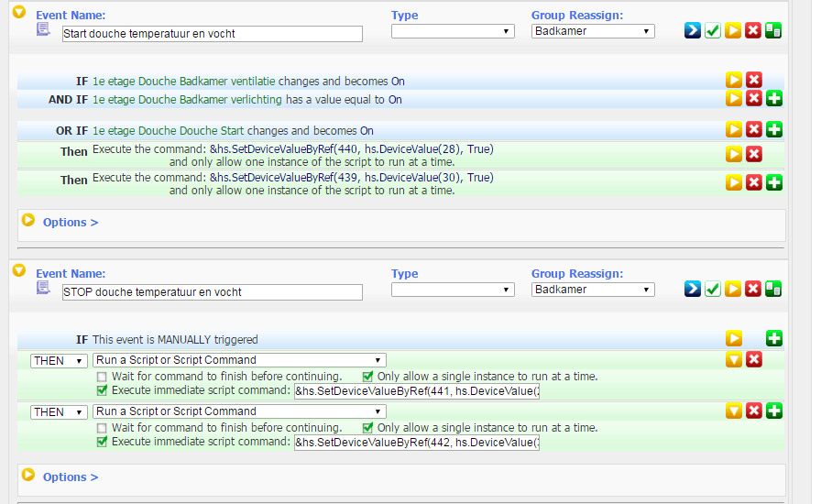Edit the verlichting AND IF condition
This screenshot has width=832, height=504.
(734, 98)
